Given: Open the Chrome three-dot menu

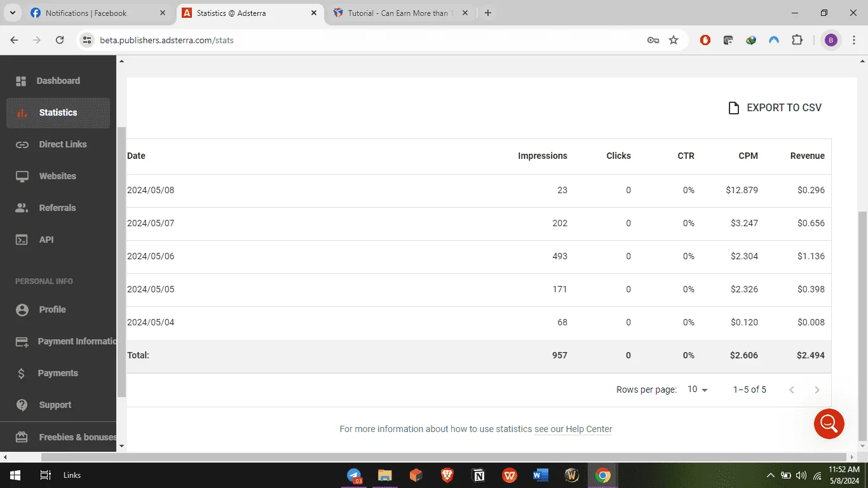Looking at the screenshot, I should click(854, 40).
